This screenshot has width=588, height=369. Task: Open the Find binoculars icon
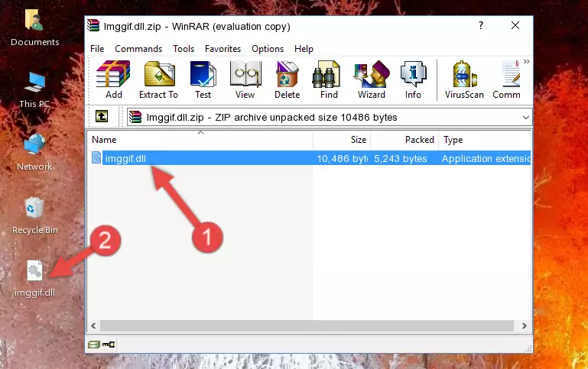pos(329,79)
